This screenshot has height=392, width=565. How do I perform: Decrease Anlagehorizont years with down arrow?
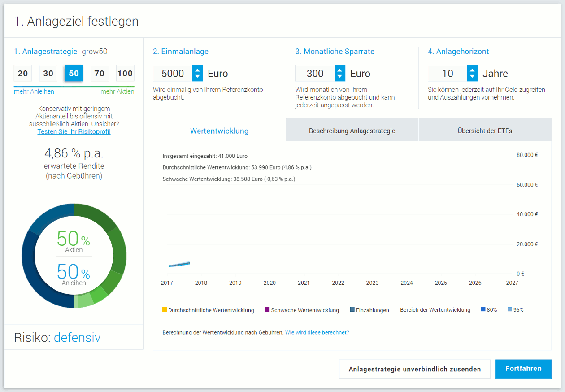pyautogui.click(x=472, y=77)
